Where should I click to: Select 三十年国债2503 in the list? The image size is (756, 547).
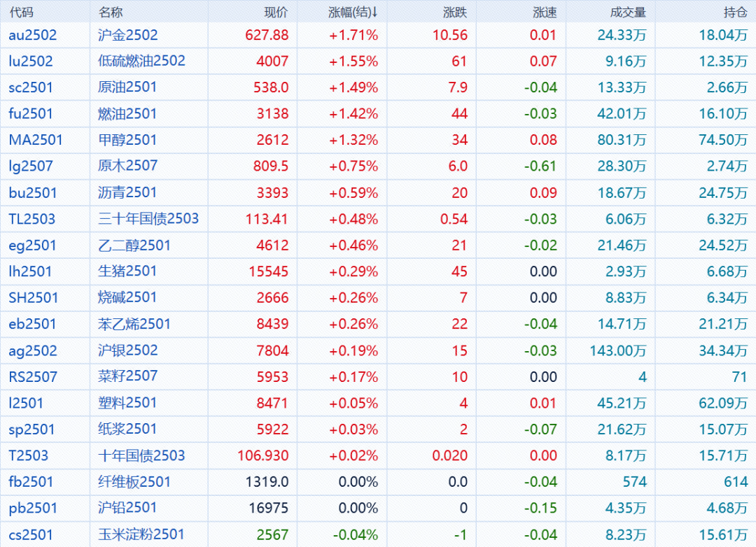pyautogui.click(x=148, y=219)
